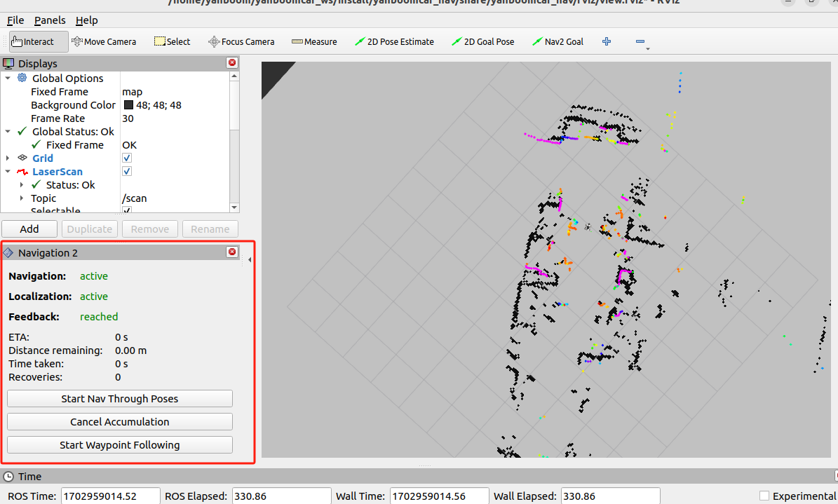Click the green checkmark beside Status: Ok
Screen dimensions: 838x504
tap(36, 184)
